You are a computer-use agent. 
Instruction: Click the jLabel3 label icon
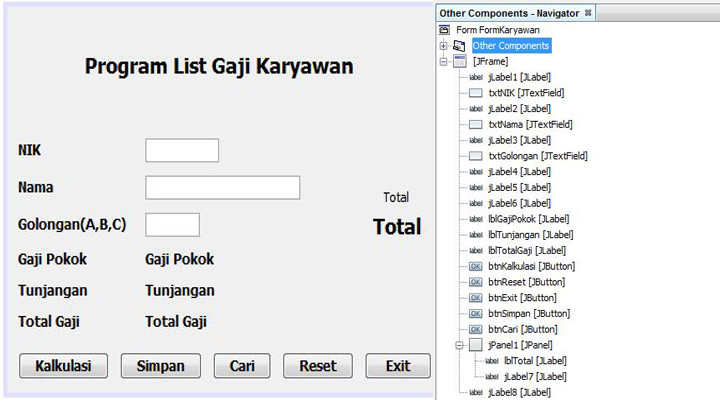[476, 140]
